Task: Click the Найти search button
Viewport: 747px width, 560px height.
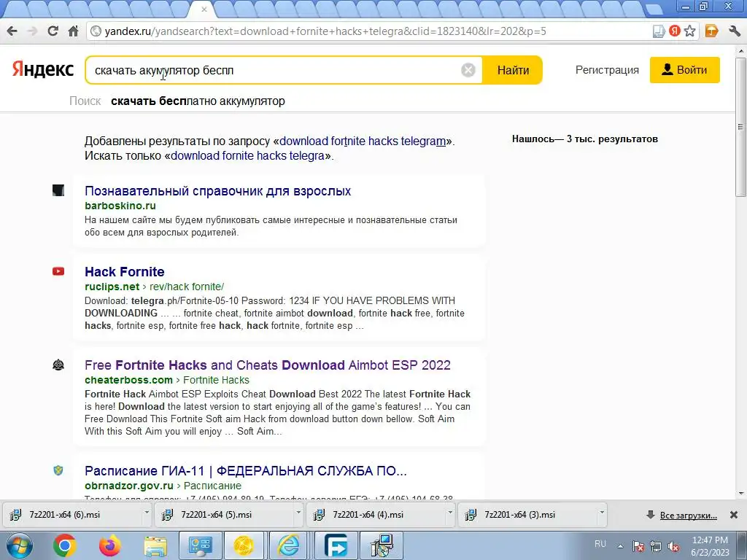Action: point(513,70)
